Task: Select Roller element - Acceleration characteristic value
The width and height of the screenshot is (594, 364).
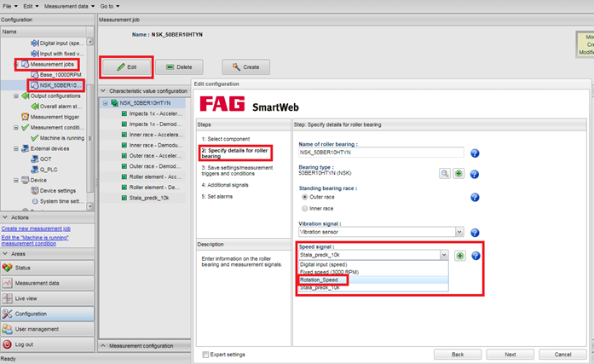Action: tap(155, 177)
